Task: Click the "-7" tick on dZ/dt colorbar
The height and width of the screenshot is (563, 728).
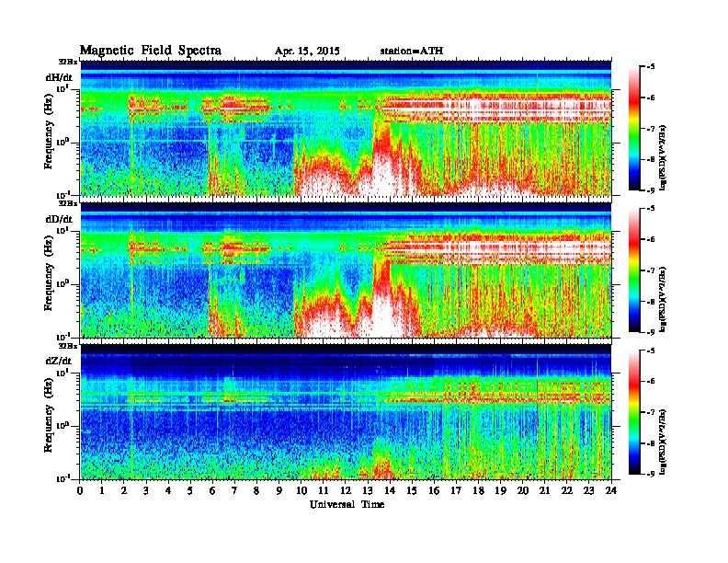Action: pyautogui.click(x=651, y=412)
